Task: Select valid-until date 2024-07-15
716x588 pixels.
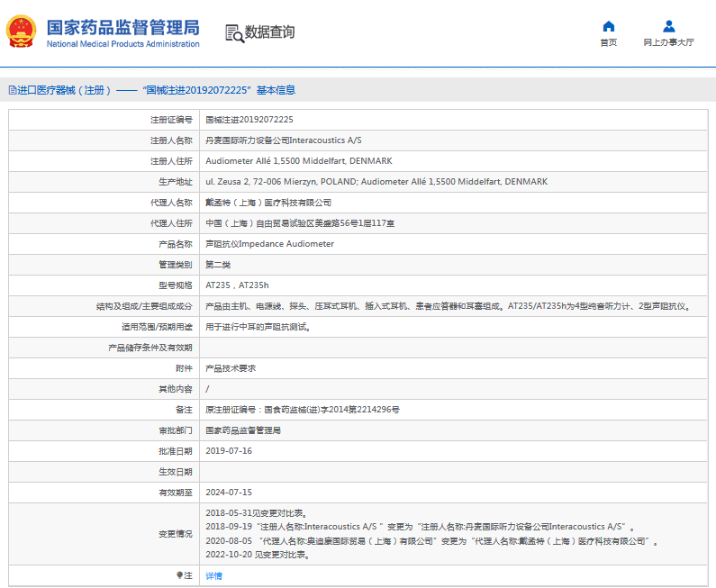Action: click(229, 493)
